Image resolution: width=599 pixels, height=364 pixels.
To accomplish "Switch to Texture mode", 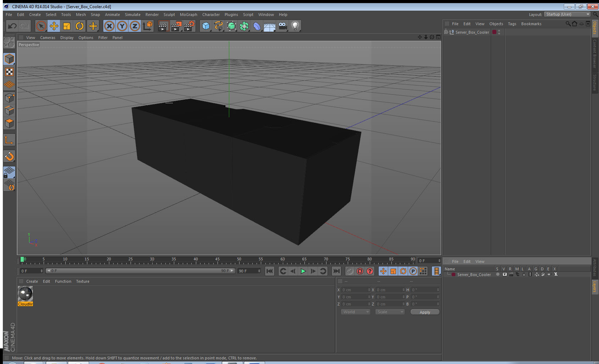I will [9, 72].
